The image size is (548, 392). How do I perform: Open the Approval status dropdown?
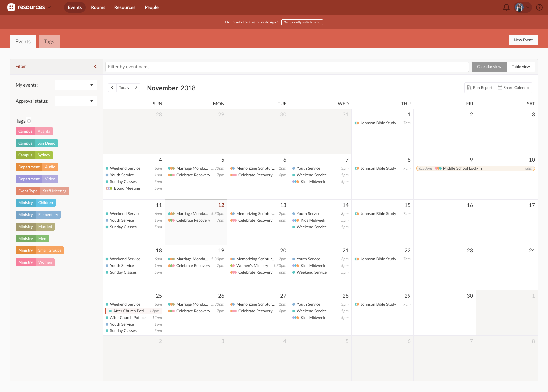tap(75, 101)
